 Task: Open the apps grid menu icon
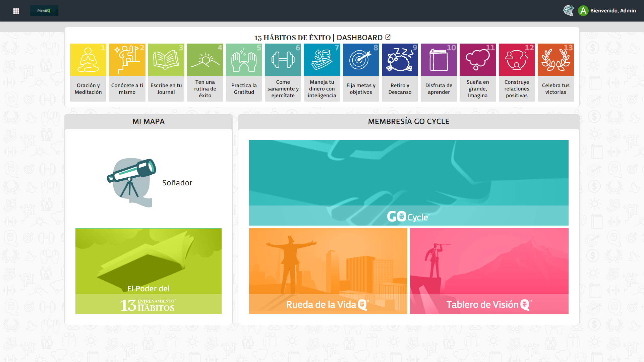[16, 11]
